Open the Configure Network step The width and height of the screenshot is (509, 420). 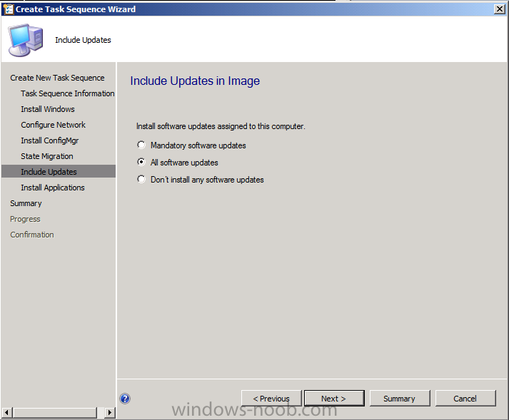tap(54, 125)
